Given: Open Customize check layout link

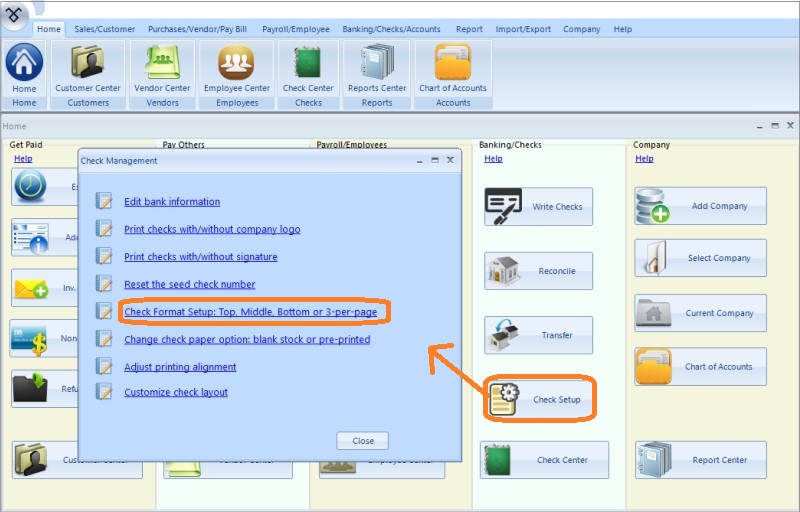Looking at the screenshot, I should [x=176, y=392].
